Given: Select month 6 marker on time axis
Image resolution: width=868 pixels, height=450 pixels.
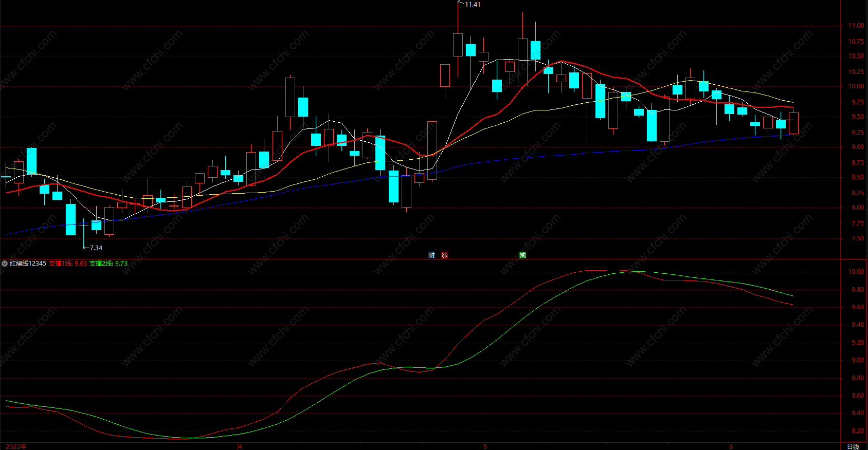Looking at the screenshot, I should coord(731,446).
